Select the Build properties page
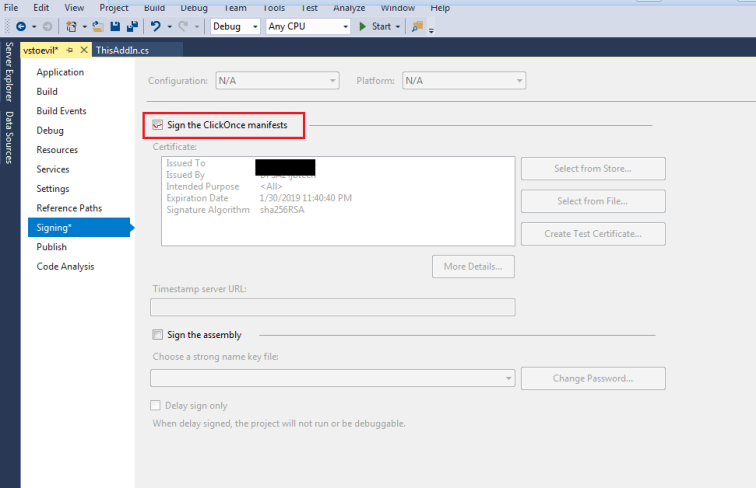The width and height of the screenshot is (756, 488). tap(47, 92)
